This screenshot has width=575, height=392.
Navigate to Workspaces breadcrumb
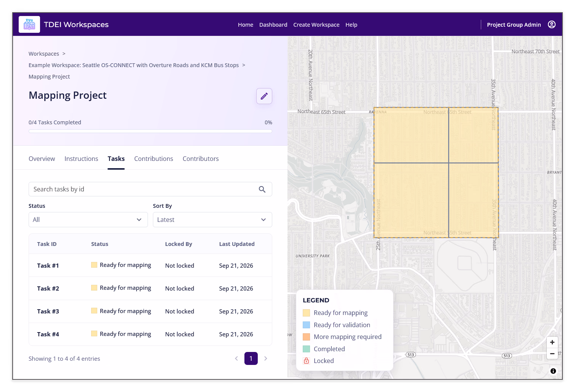[44, 54]
